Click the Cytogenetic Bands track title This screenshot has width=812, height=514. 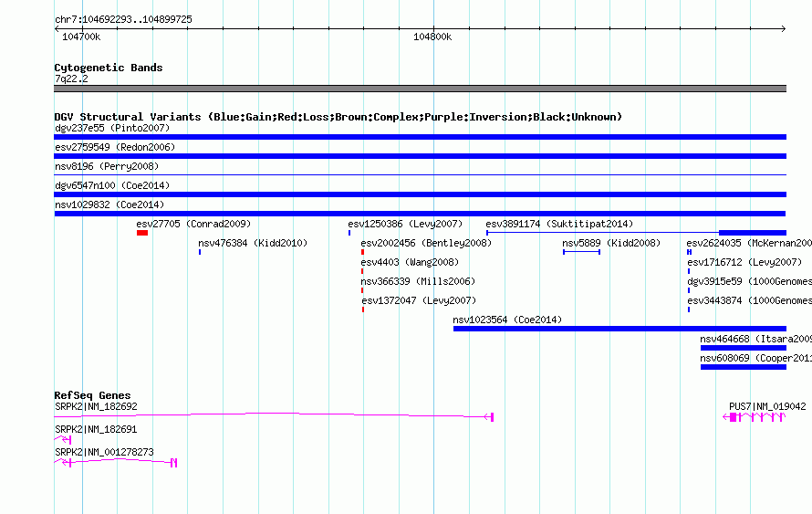tap(109, 68)
